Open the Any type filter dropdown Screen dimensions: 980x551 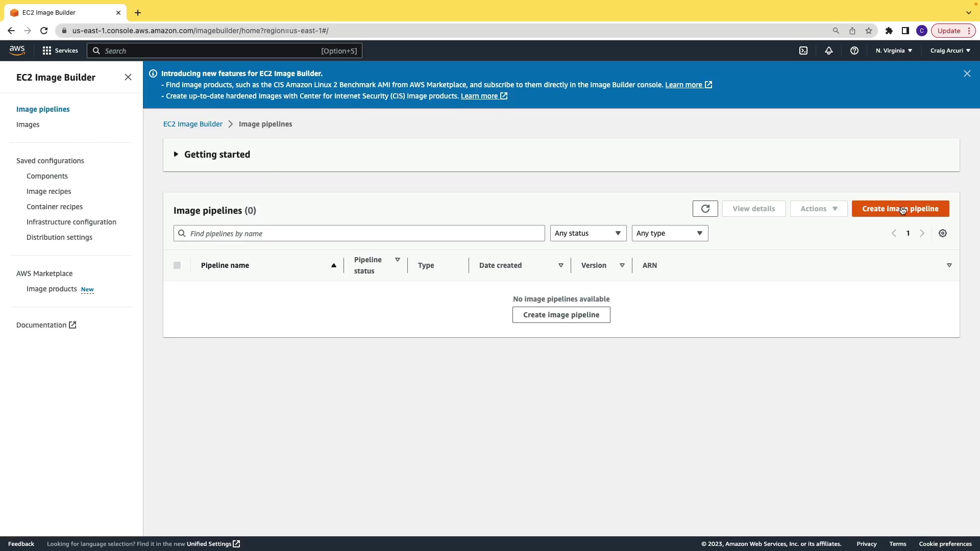point(670,233)
